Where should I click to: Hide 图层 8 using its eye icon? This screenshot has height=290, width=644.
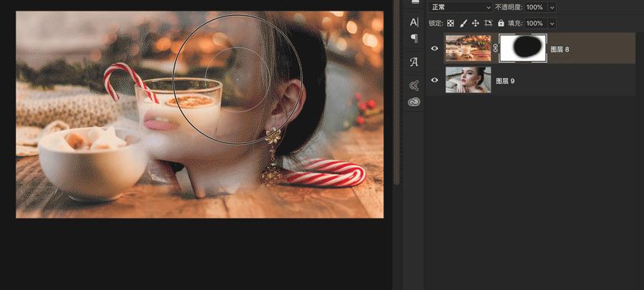[x=434, y=48]
